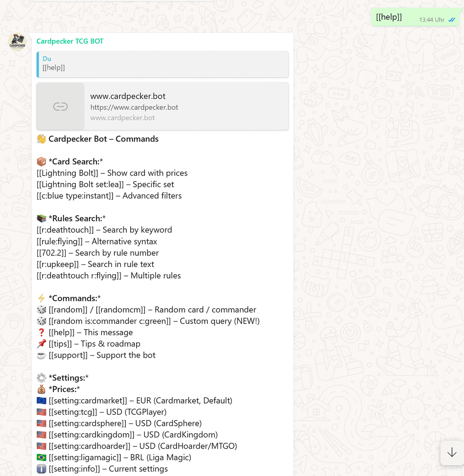Click the books emoji beside Rules Search

[41, 218]
